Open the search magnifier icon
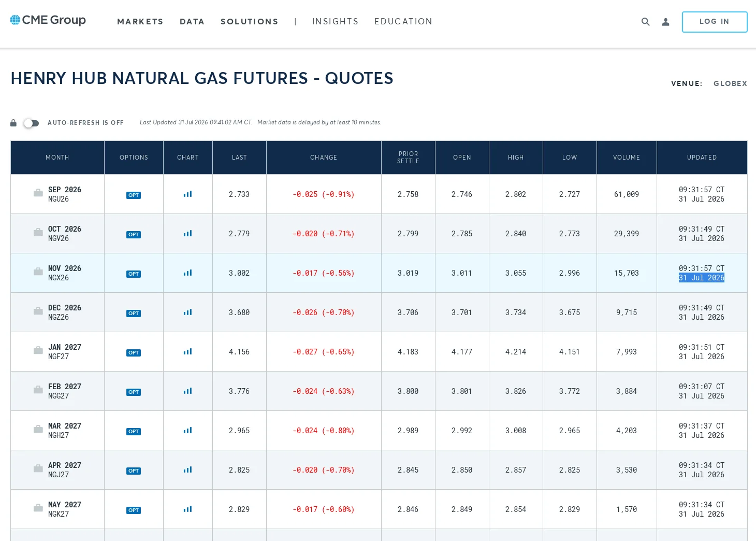756x541 pixels. click(645, 22)
